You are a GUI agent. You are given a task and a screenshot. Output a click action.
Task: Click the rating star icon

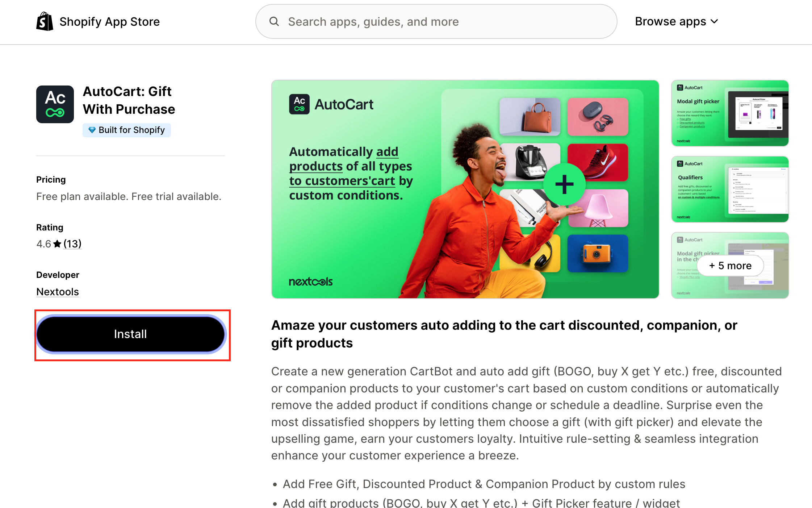click(57, 244)
